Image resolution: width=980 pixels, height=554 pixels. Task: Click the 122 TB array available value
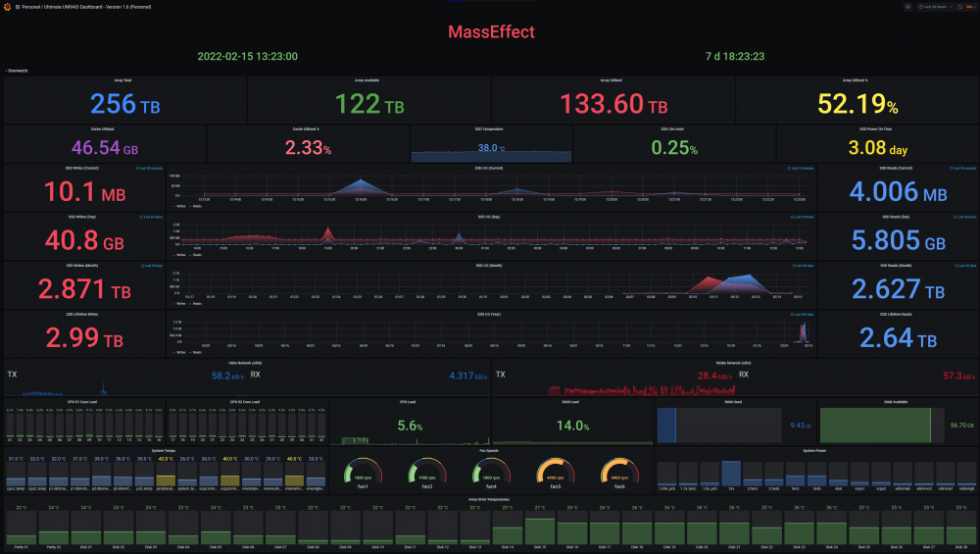pyautogui.click(x=369, y=104)
